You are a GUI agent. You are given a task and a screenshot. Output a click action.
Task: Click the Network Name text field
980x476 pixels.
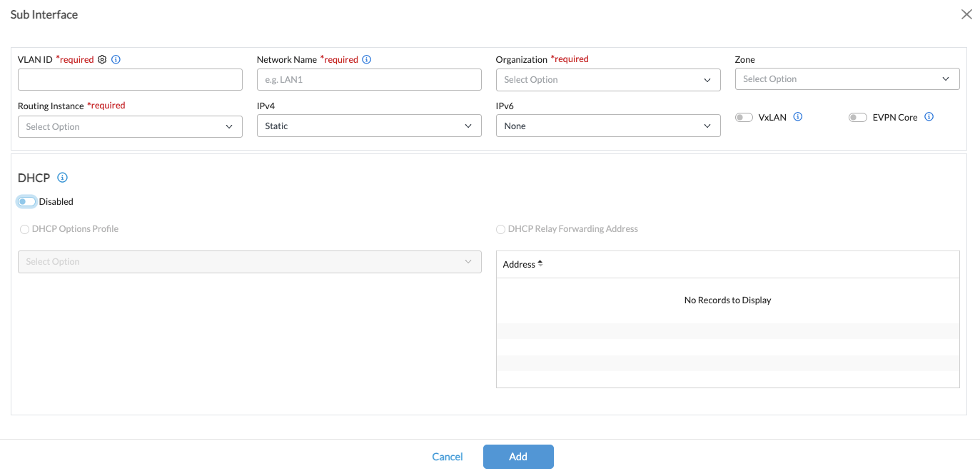pyautogui.click(x=368, y=80)
